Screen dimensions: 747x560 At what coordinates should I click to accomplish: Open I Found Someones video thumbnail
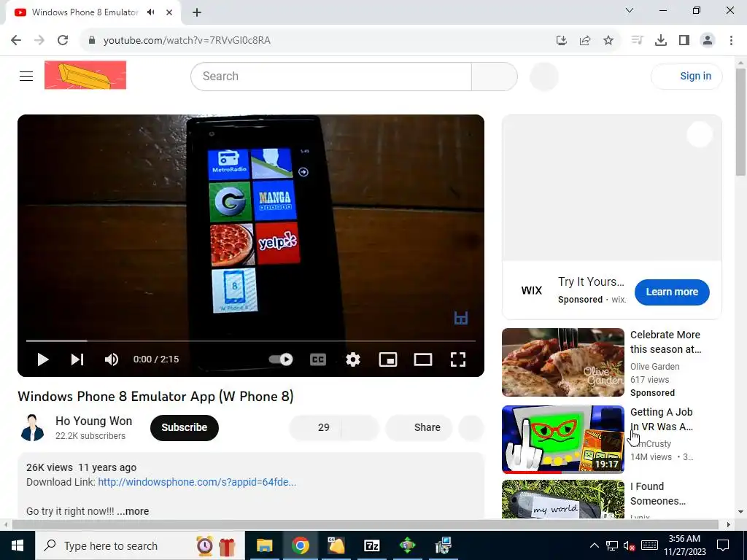point(562,499)
